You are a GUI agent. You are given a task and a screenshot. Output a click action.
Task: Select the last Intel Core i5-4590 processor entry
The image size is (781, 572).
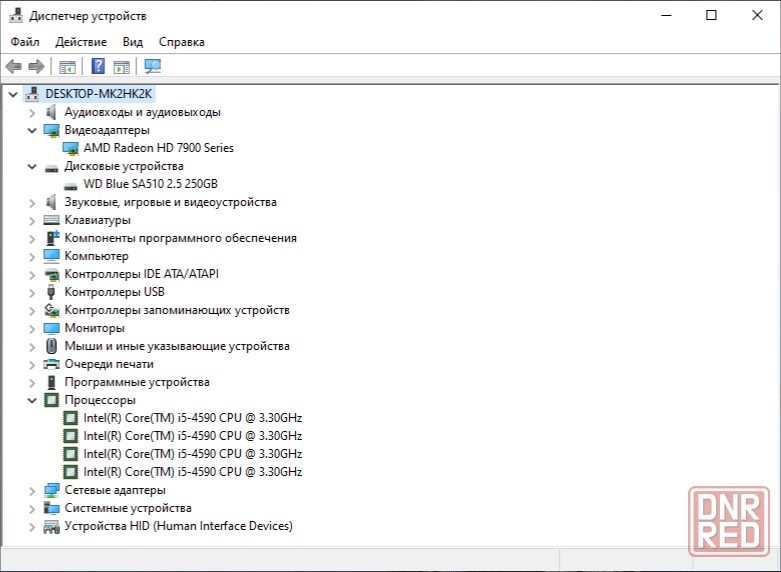192,472
